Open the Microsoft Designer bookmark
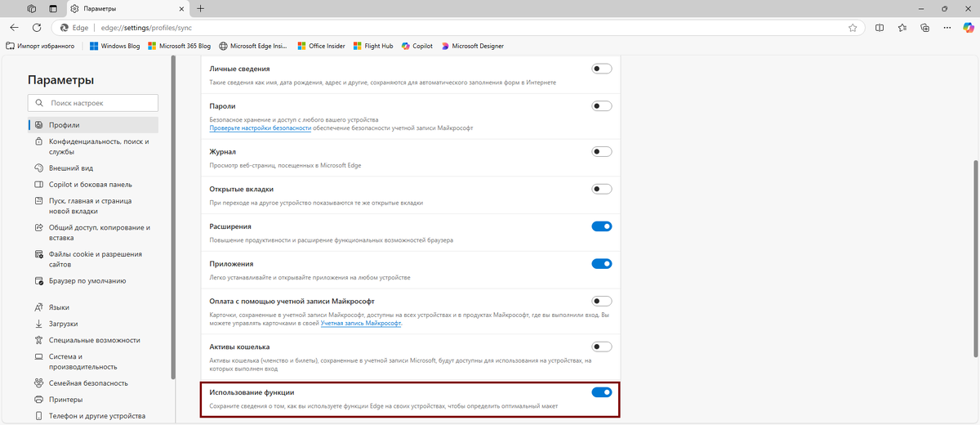 [x=472, y=46]
